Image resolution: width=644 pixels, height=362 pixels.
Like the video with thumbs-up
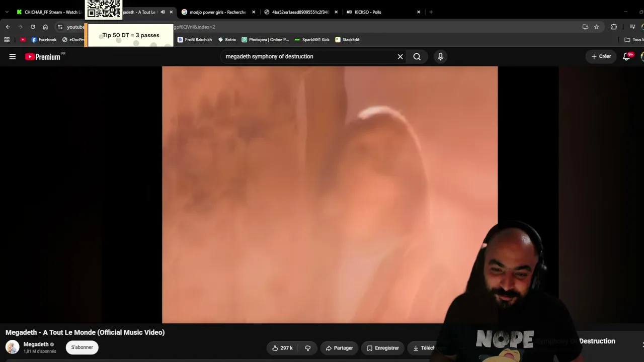click(x=282, y=348)
